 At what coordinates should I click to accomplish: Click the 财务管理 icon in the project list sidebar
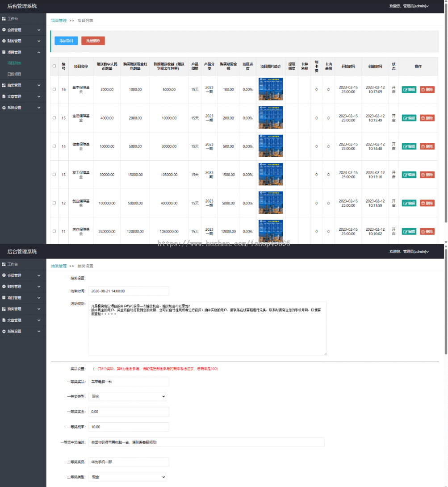(x=4, y=41)
